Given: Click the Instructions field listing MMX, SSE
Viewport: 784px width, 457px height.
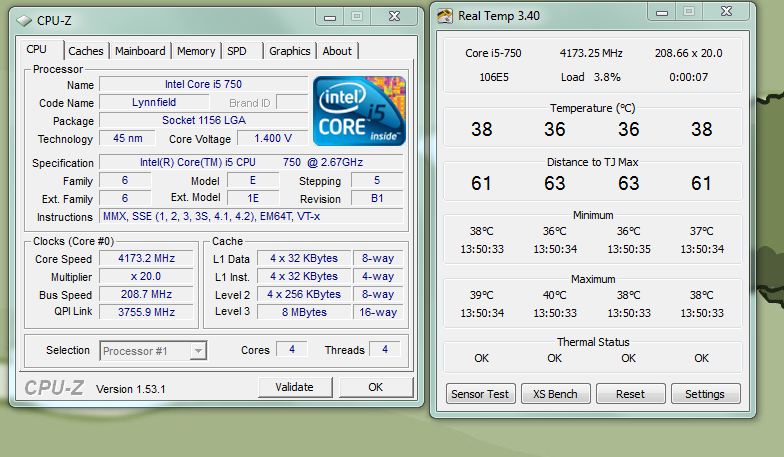Looking at the screenshot, I should pos(251,216).
